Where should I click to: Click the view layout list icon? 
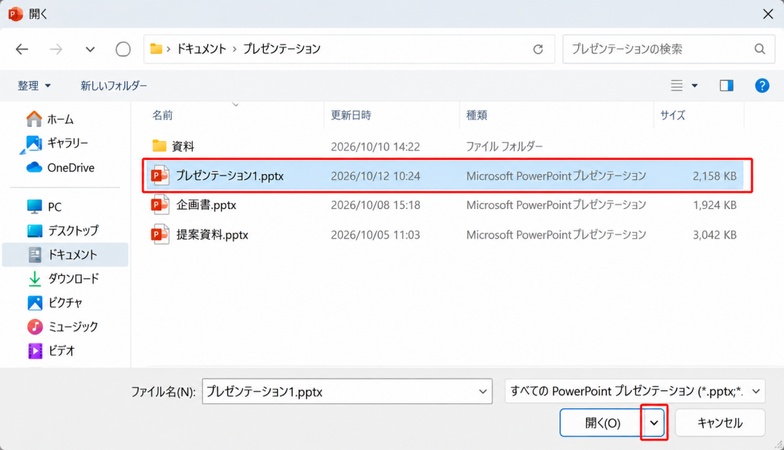[x=676, y=86]
